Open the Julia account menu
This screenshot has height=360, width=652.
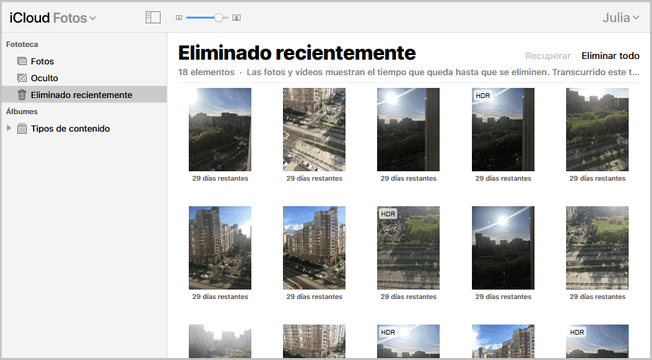[620, 18]
